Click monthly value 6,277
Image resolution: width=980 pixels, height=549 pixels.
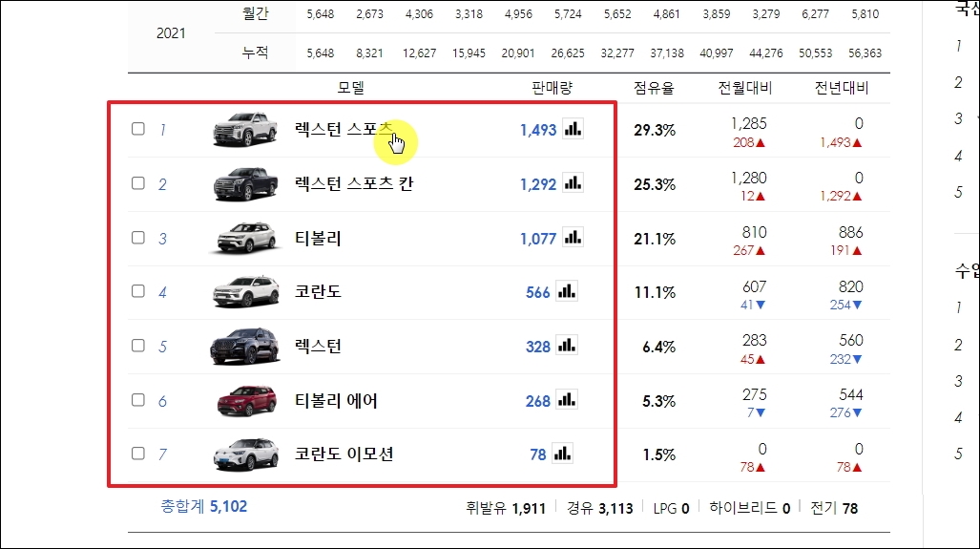(816, 13)
